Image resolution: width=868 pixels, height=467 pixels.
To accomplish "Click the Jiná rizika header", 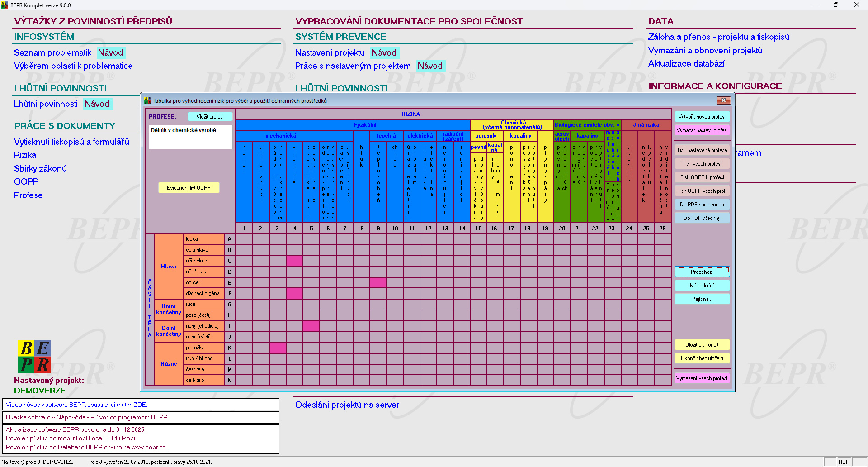I will pyautogui.click(x=646, y=125).
